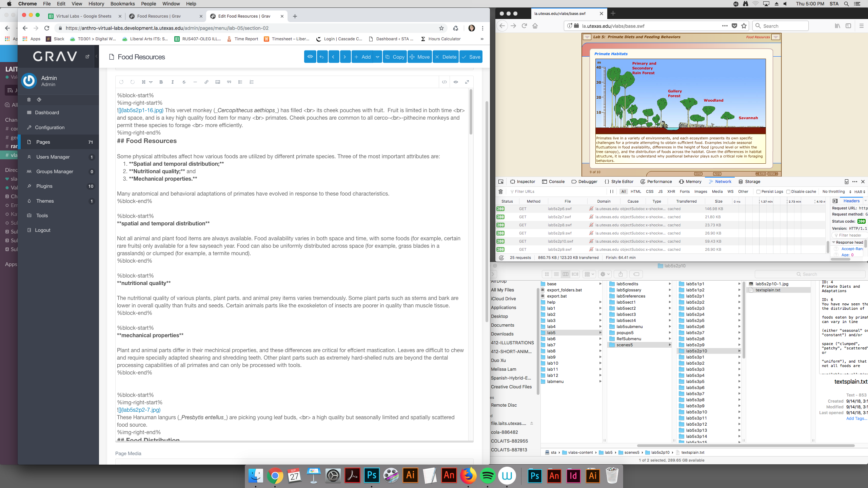The height and width of the screenshot is (488, 868).
Task: Insert a link with editor toolbar
Action: [206, 82]
